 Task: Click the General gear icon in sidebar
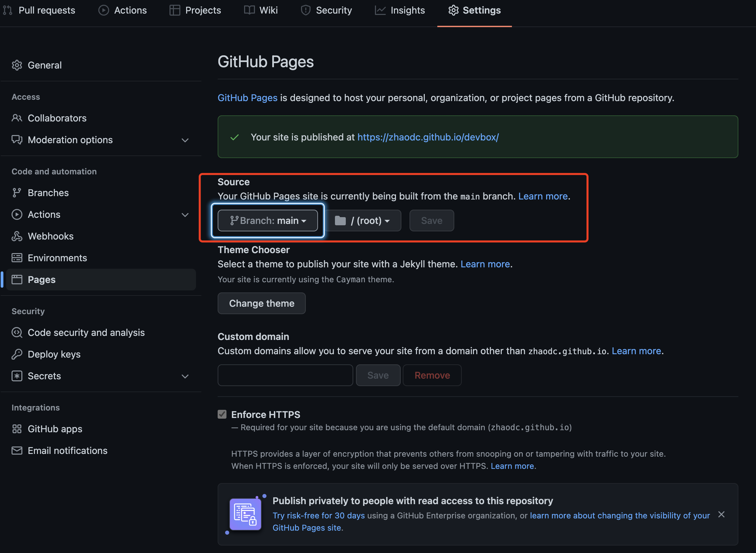17,65
